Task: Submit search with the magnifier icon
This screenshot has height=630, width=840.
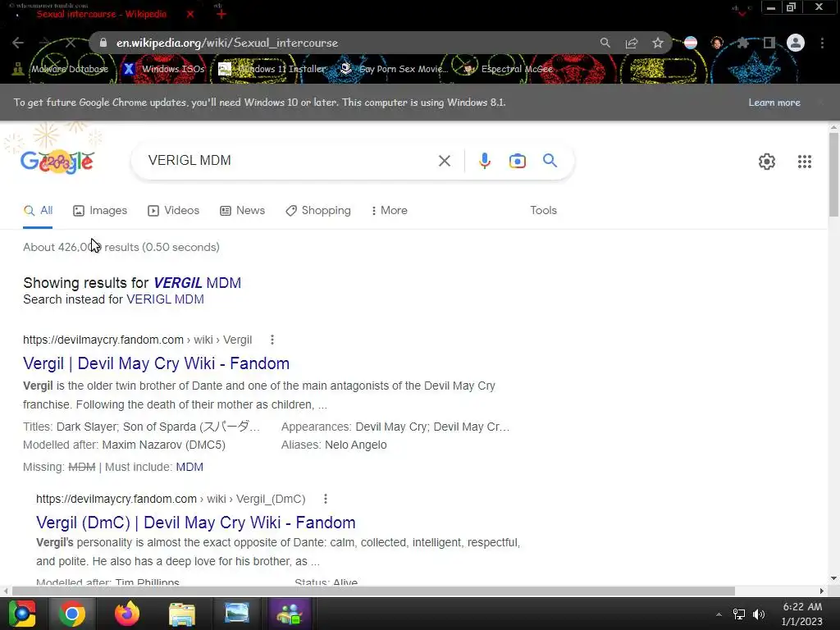Action: click(550, 161)
